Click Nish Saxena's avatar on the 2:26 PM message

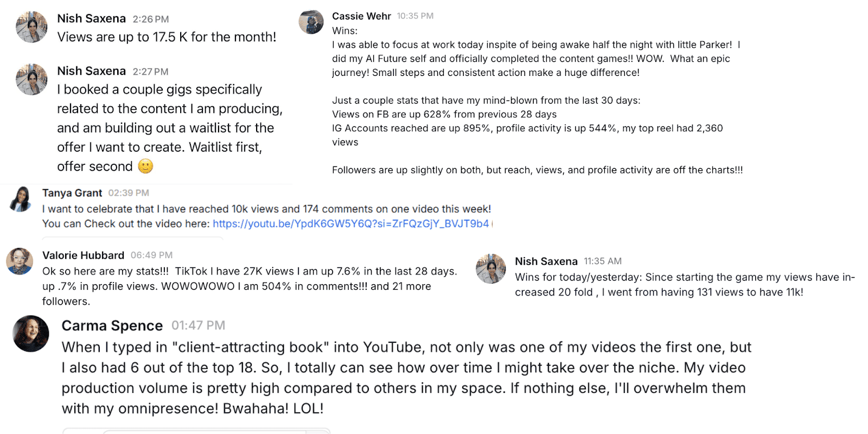coord(31,27)
